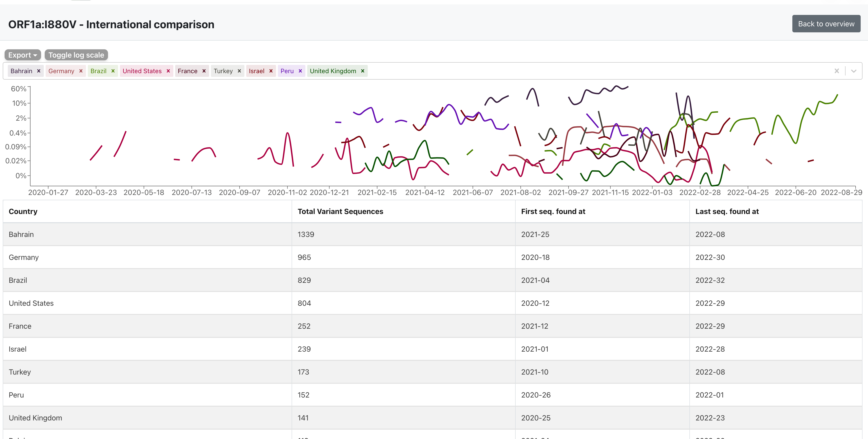Select the Bahrain row in the table
Image resolution: width=868 pixels, height=439 pixels.
pos(21,234)
